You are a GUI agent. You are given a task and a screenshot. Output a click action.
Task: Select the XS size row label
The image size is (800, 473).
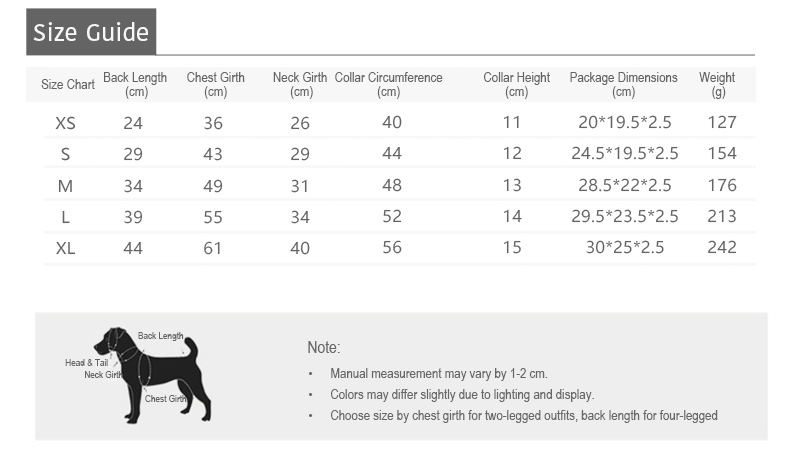tap(65, 123)
